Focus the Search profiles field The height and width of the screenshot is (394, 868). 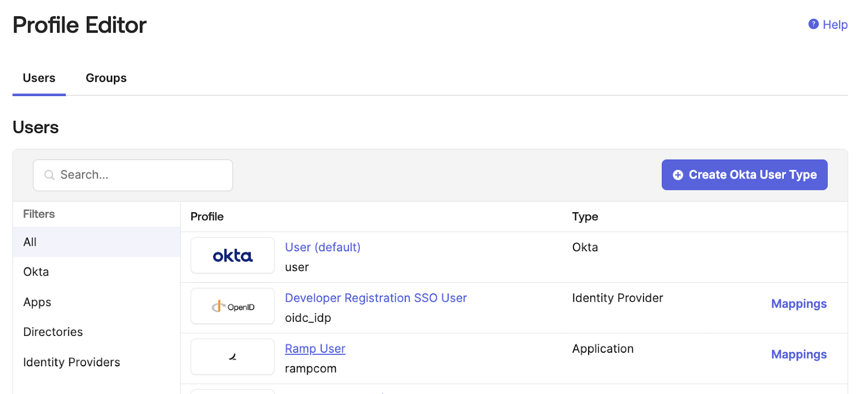click(x=133, y=175)
